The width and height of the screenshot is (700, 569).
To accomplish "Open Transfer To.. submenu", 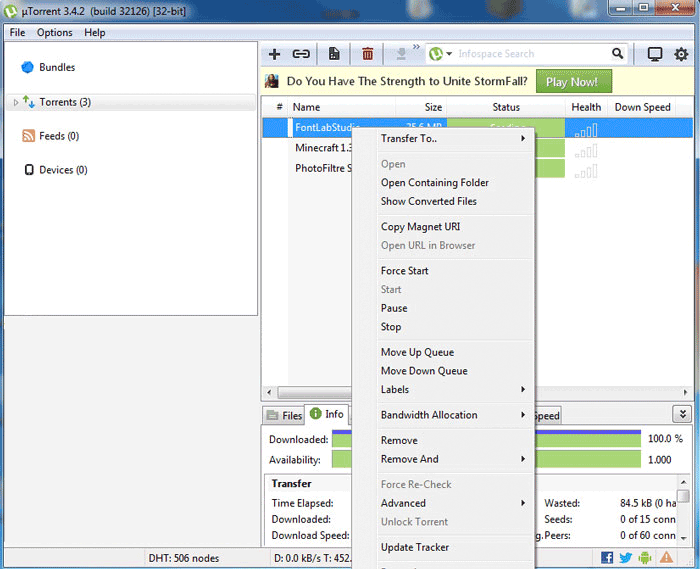I will (453, 139).
